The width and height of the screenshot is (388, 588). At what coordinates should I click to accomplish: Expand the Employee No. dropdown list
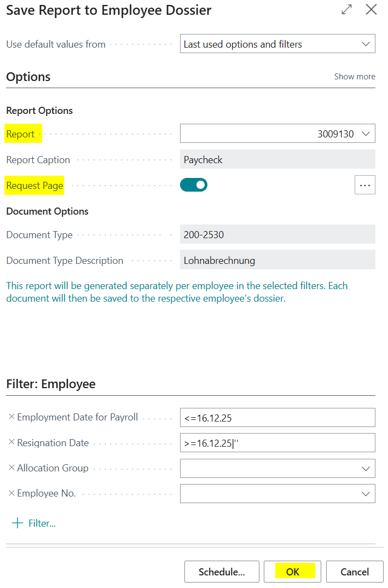365,494
